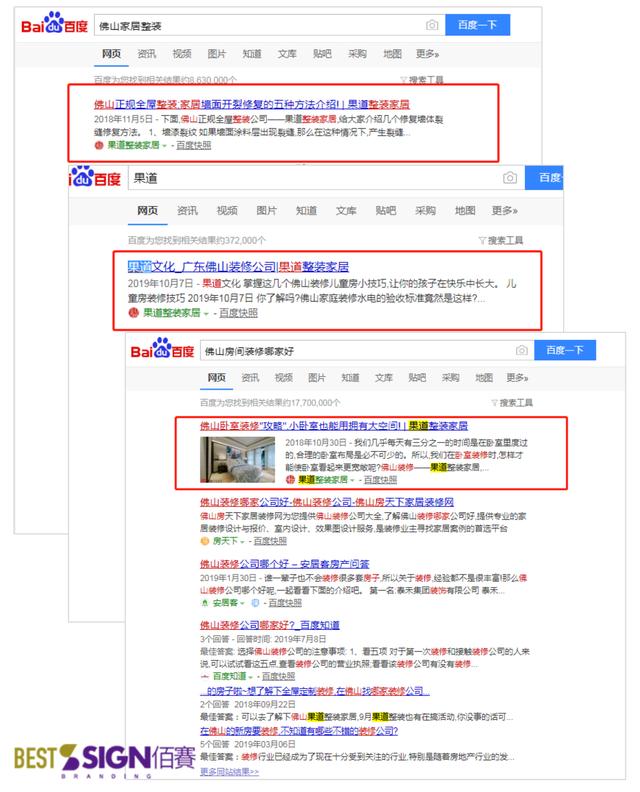Open 百度快照 under 果道文化 result
640x792 pixels.
238,313
